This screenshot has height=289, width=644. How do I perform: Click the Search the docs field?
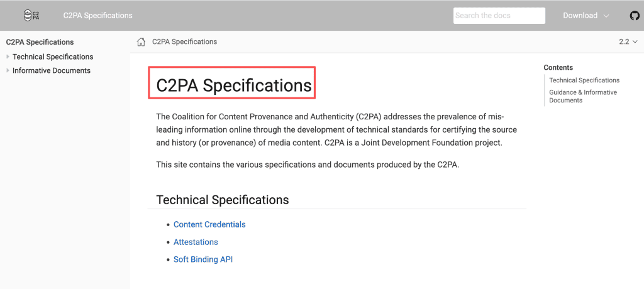tap(499, 16)
